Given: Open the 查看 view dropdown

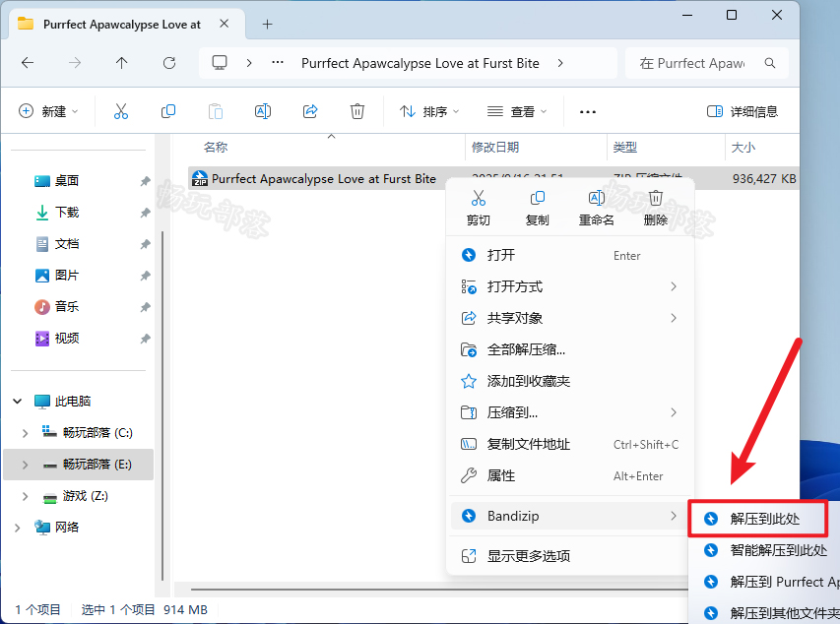Looking at the screenshot, I should pos(516,111).
